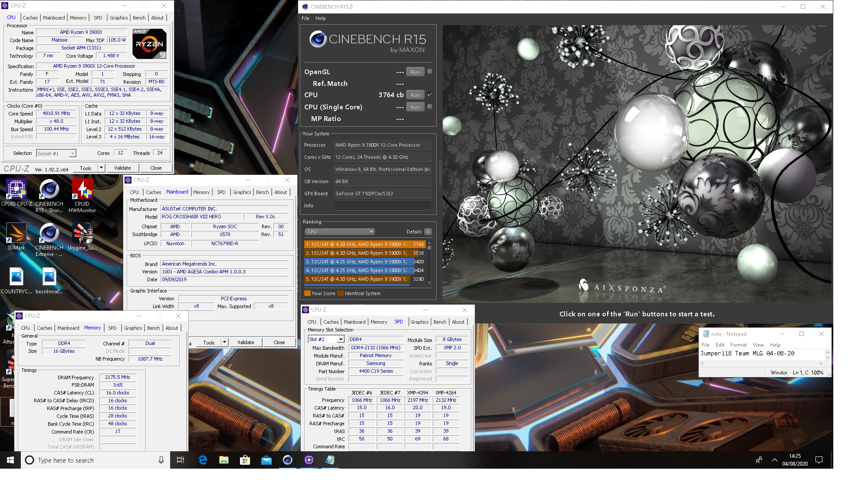868x486 pixels.
Task: Click the Info field in Your System
Action: coord(382,206)
